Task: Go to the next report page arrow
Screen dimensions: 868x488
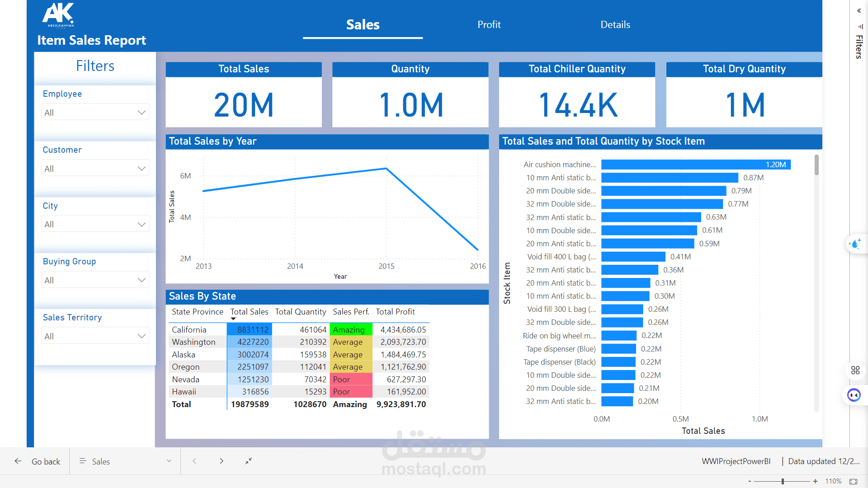Action: click(222, 461)
